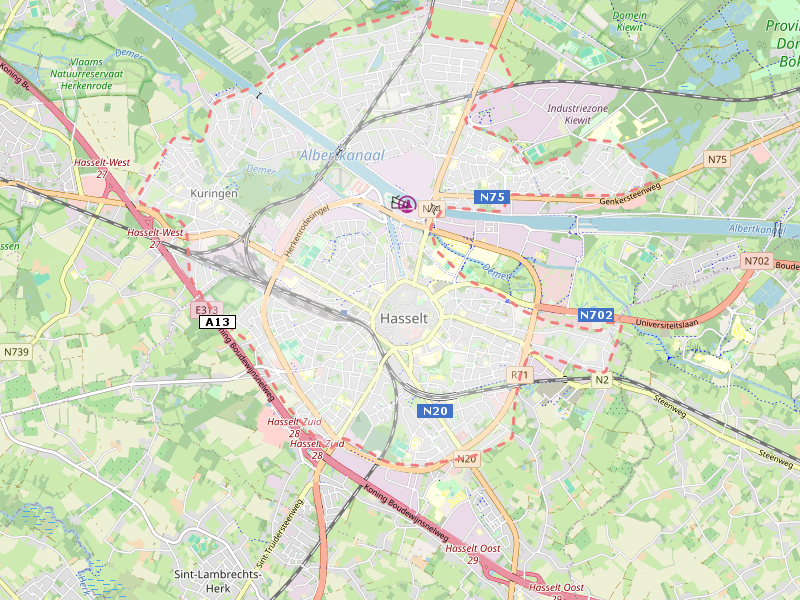Click the Universiteitslaan road label

(666, 323)
